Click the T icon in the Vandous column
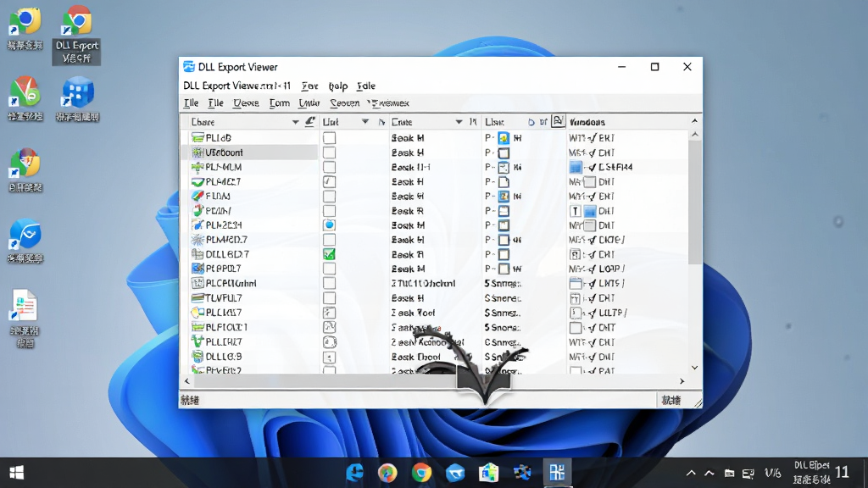The image size is (868, 488). click(576, 211)
